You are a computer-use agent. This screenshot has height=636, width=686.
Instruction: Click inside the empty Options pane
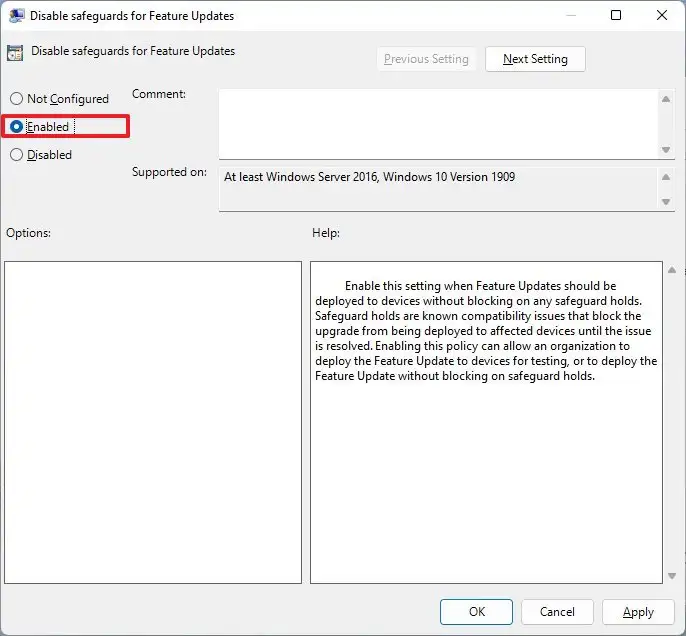[x=153, y=422]
